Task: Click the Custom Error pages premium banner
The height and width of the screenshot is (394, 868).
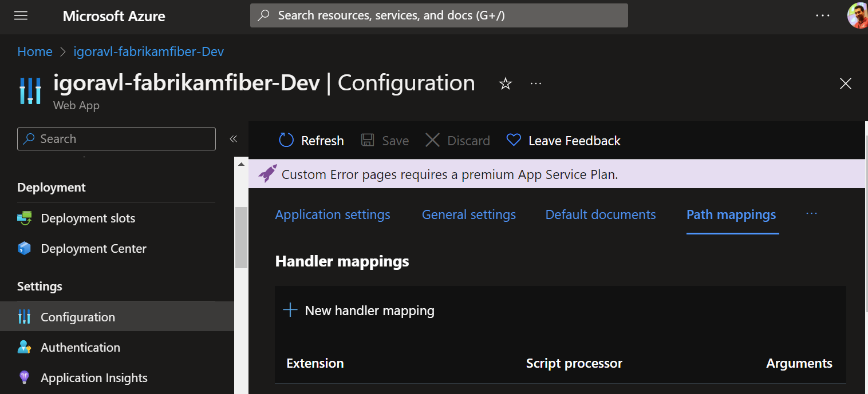Action: (557, 174)
